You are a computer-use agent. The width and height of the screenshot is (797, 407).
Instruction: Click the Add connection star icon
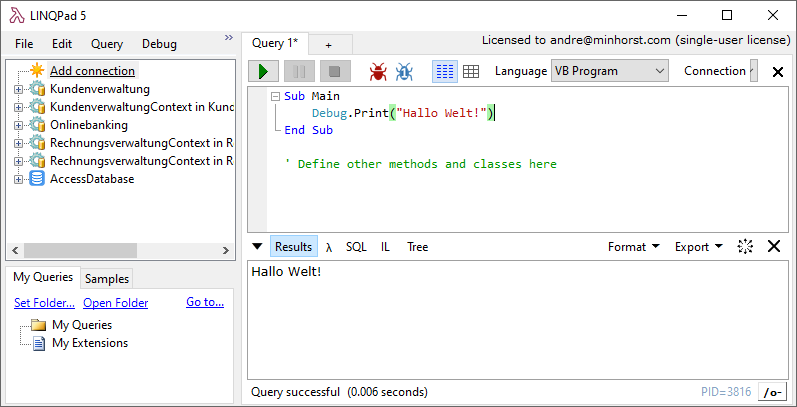pos(37,70)
